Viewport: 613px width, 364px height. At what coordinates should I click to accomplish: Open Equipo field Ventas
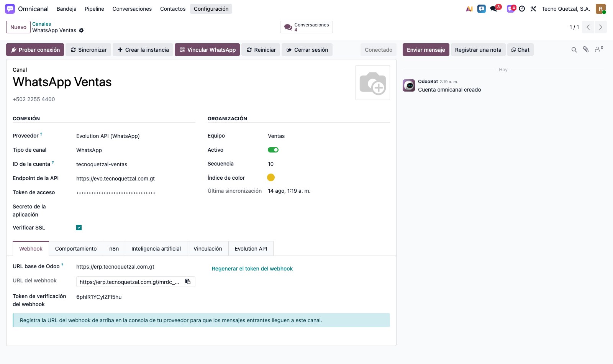tap(329, 136)
